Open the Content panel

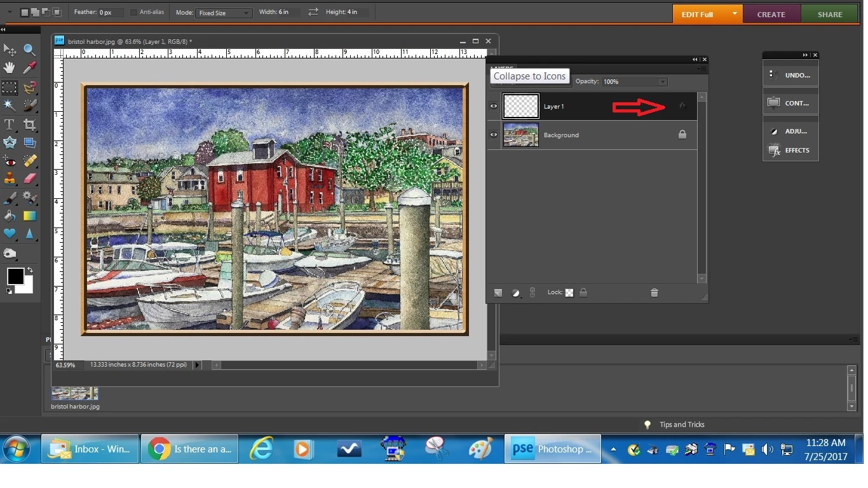coord(790,103)
